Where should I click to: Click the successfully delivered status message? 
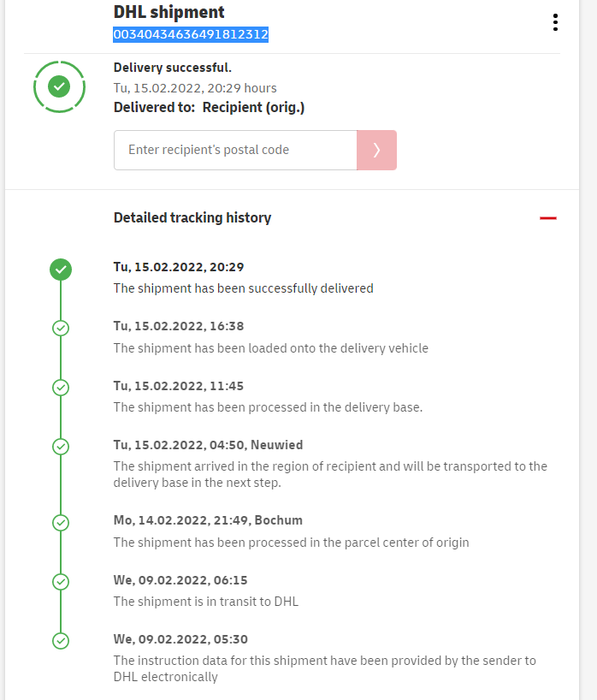tap(243, 288)
